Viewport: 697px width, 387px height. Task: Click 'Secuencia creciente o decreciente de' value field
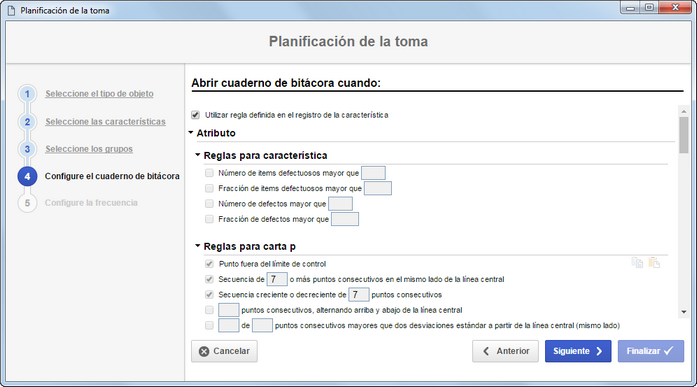[359, 295]
